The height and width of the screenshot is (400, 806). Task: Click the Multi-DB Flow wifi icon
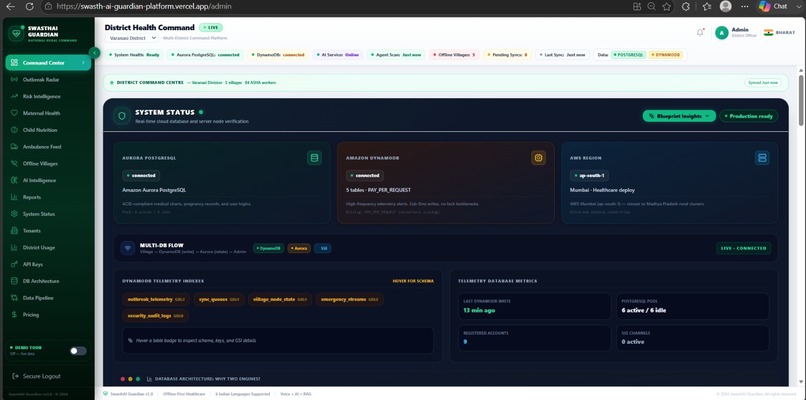(128, 248)
